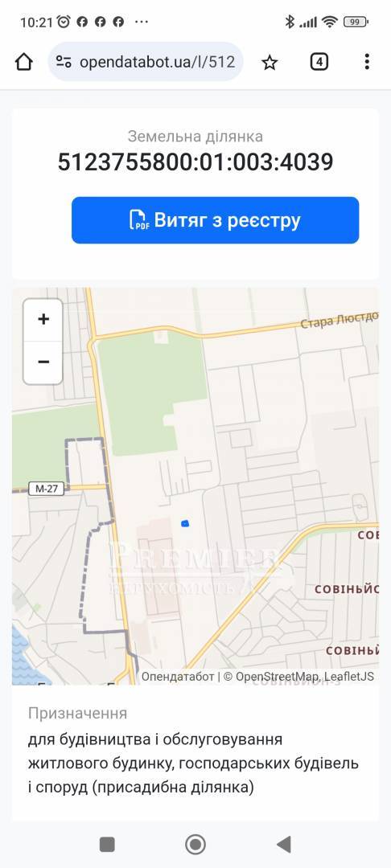This screenshot has height=868, width=391.
Task: Select the cadastral number 5123755800:01:003:4039
Action: tap(195, 162)
